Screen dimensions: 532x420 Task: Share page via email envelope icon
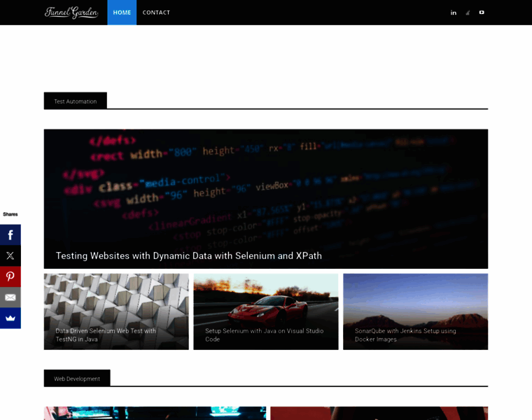[x=10, y=297]
